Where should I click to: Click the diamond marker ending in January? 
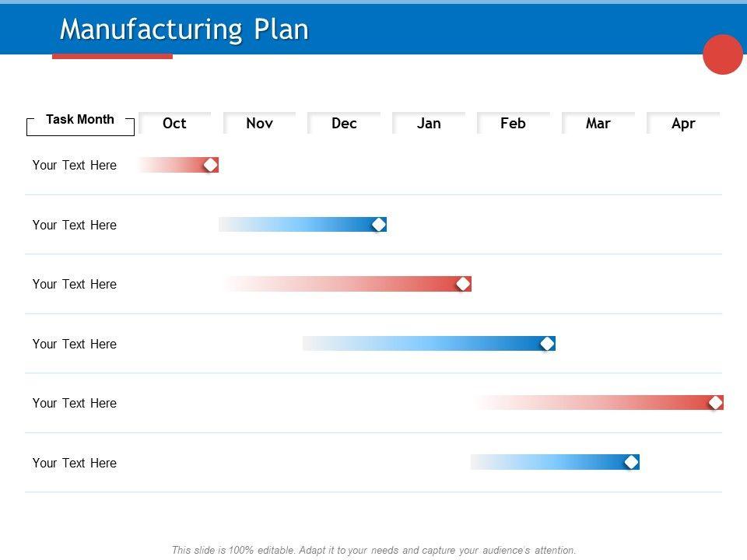click(x=463, y=284)
